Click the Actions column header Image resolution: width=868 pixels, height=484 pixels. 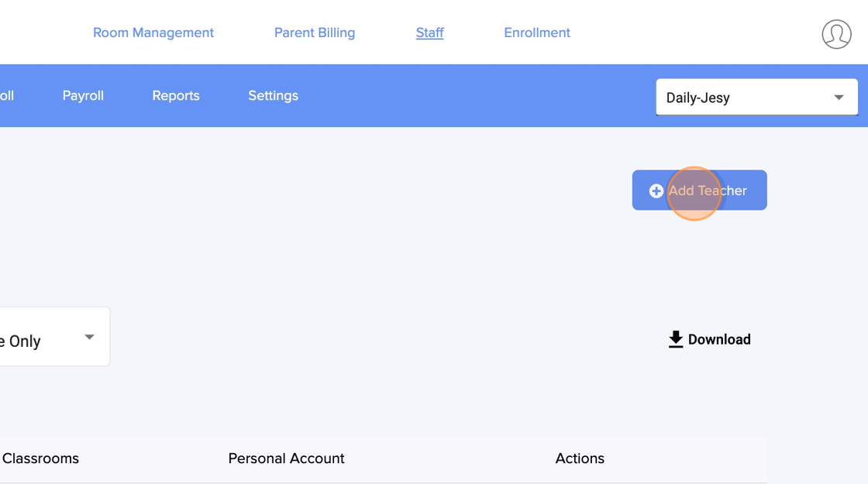pos(580,458)
